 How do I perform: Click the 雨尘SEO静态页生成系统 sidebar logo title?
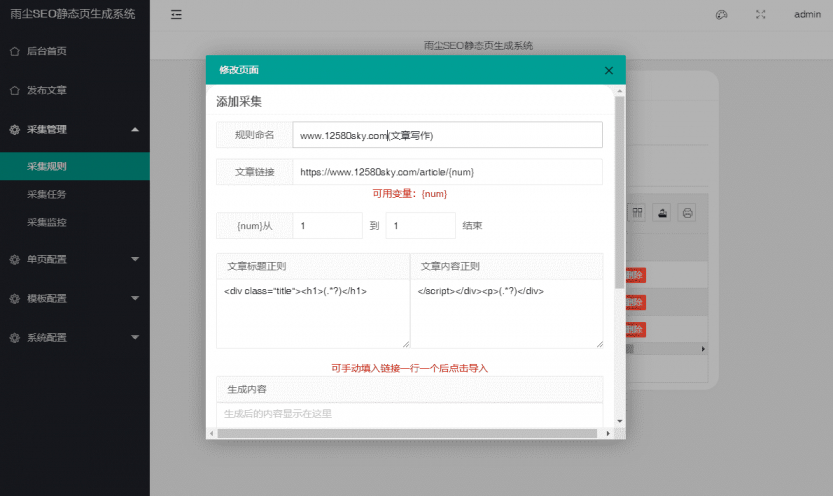73,14
